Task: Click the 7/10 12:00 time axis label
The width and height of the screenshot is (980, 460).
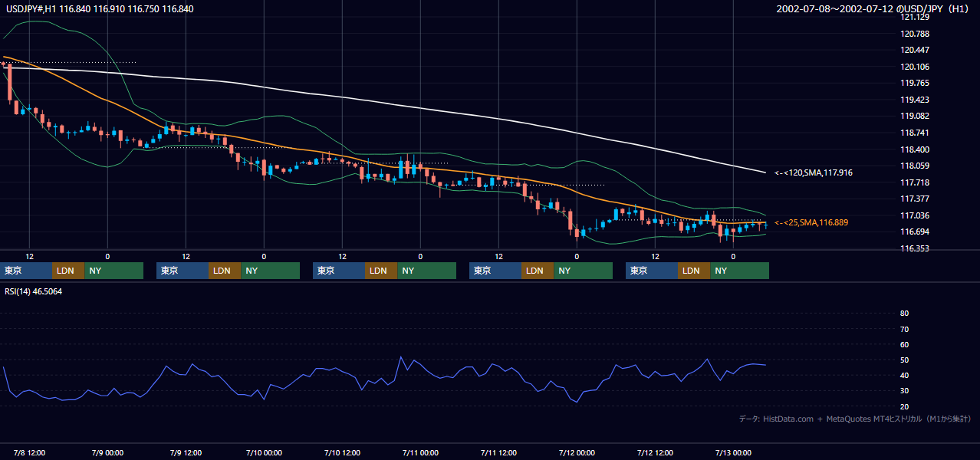Action: [342, 452]
